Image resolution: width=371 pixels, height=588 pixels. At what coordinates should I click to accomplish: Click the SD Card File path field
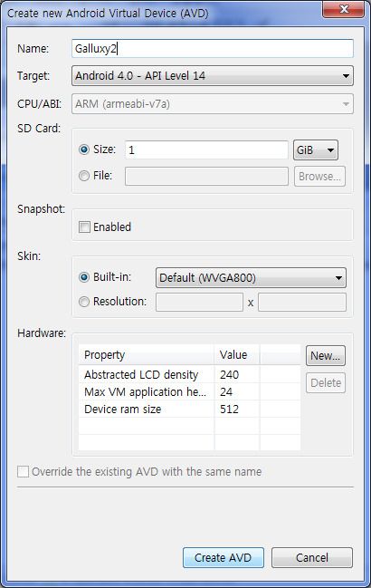click(206, 177)
